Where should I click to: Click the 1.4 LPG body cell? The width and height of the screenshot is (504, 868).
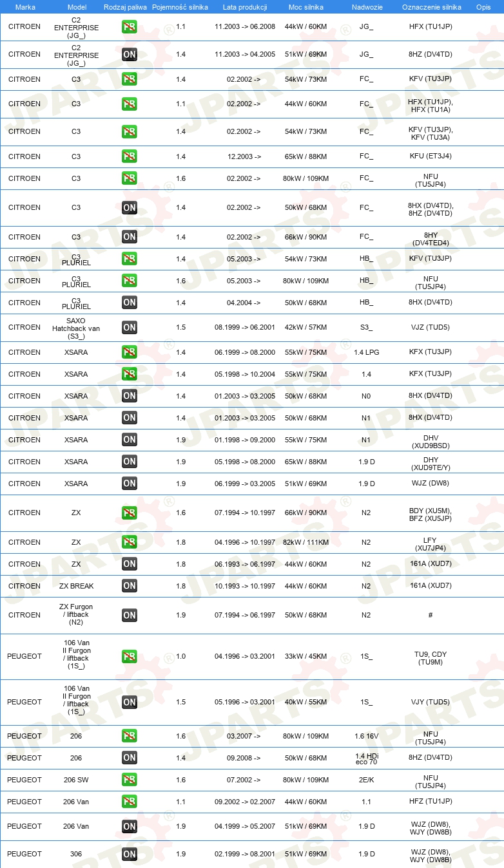tap(366, 352)
